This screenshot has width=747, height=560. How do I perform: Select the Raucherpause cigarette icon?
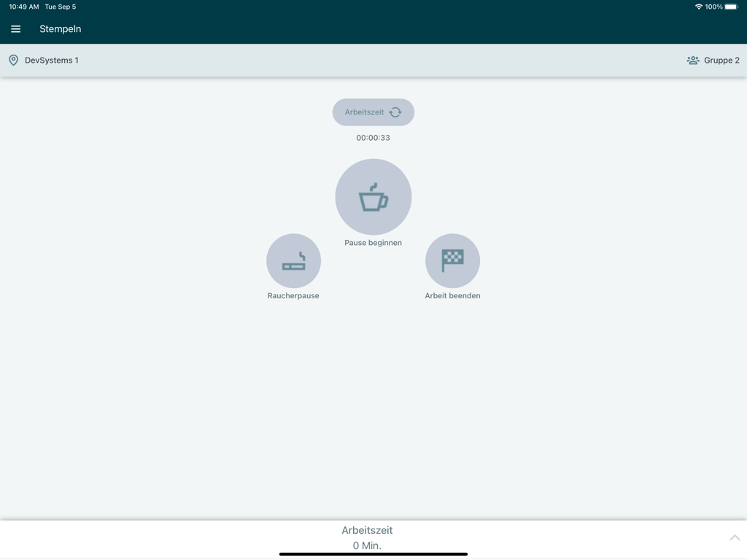click(293, 260)
